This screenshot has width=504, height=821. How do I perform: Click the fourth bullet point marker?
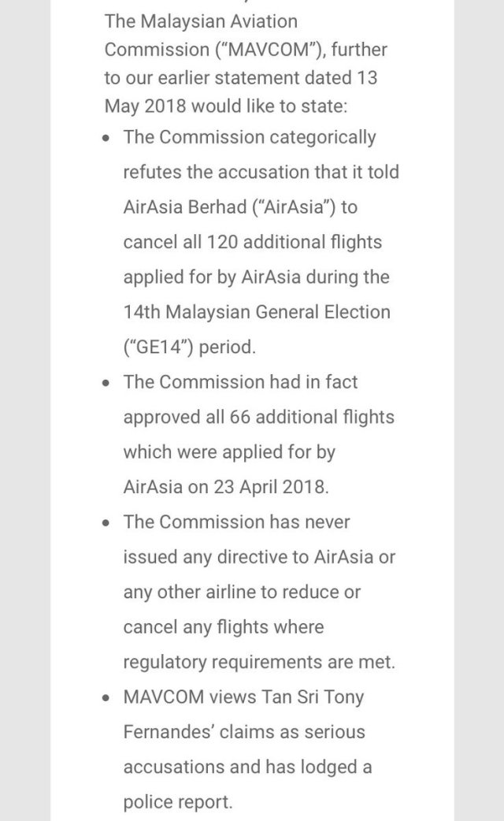[x=107, y=697]
